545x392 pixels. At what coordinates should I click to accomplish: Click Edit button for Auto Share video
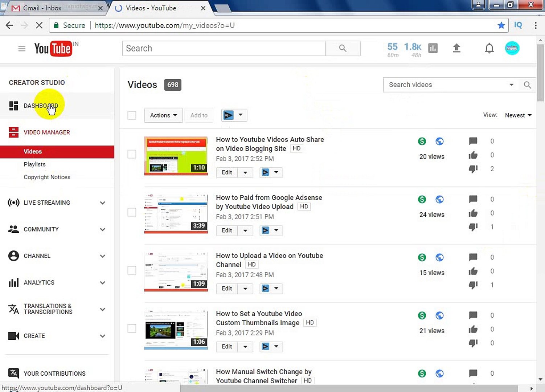coord(227,172)
